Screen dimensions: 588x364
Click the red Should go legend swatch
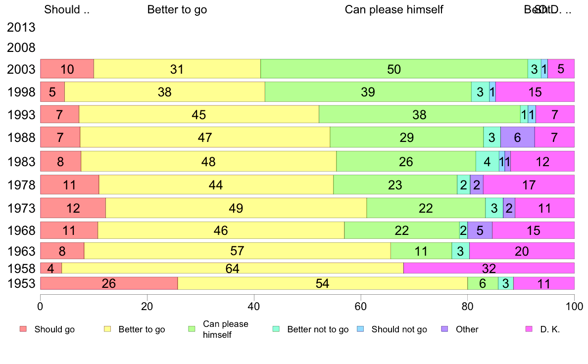tap(23, 329)
